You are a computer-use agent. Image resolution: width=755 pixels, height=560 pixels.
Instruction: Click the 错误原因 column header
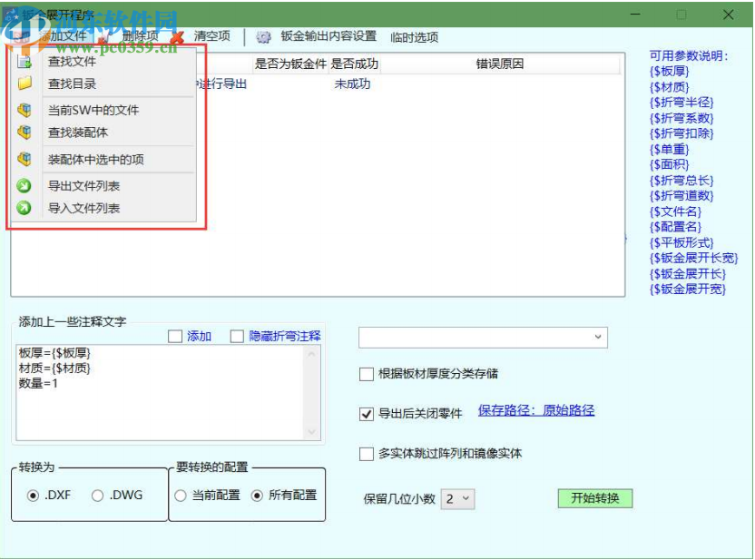coord(499,64)
